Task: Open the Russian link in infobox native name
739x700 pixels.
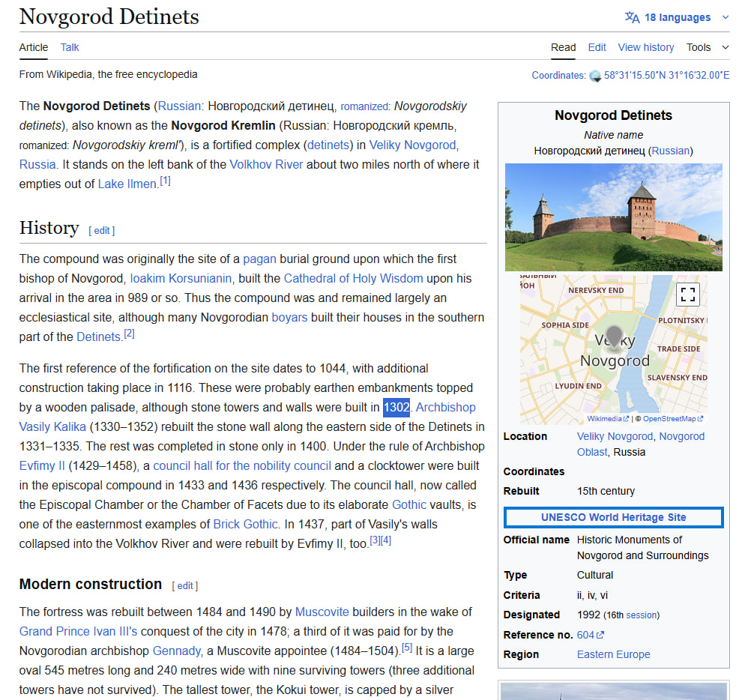Action: click(670, 151)
